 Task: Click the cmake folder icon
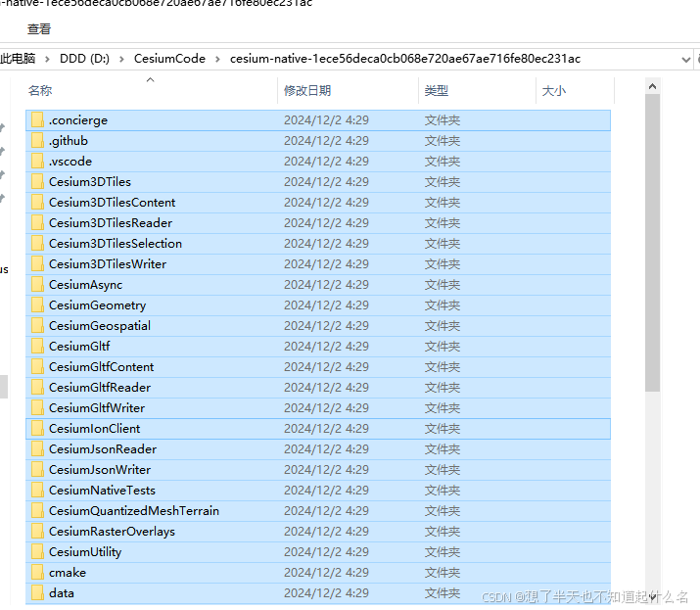(37, 572)
